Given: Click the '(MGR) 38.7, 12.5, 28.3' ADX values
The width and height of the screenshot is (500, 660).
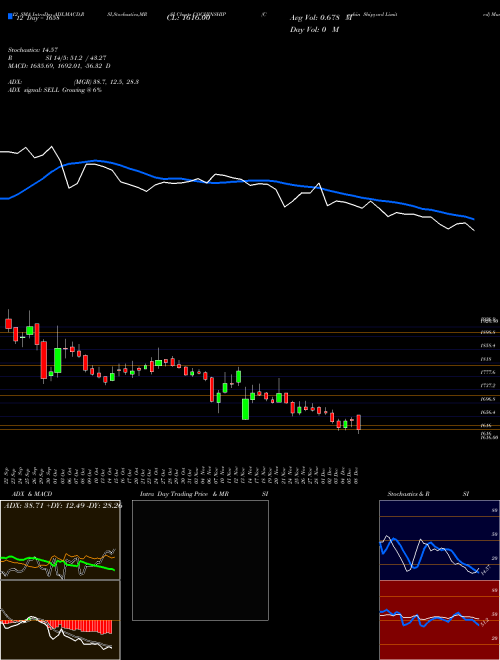Looking at the screenshot, I should coord(106,82).
